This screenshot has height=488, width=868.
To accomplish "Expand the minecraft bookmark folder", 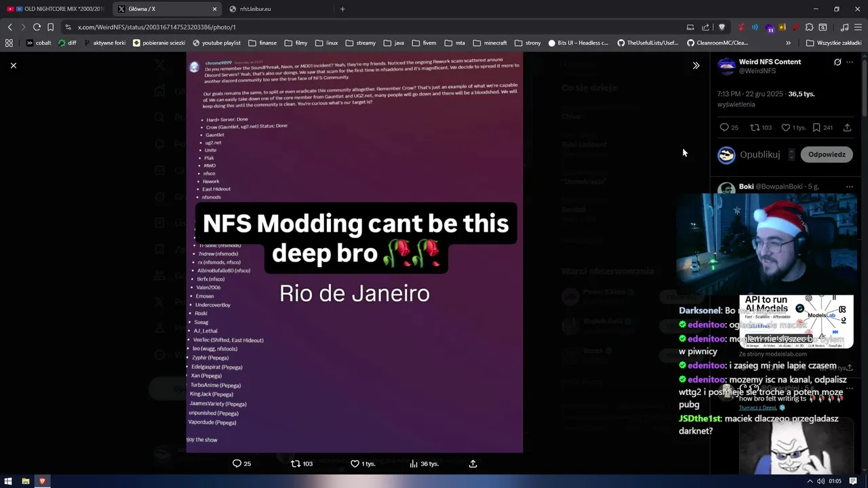I will pos(490,43).
